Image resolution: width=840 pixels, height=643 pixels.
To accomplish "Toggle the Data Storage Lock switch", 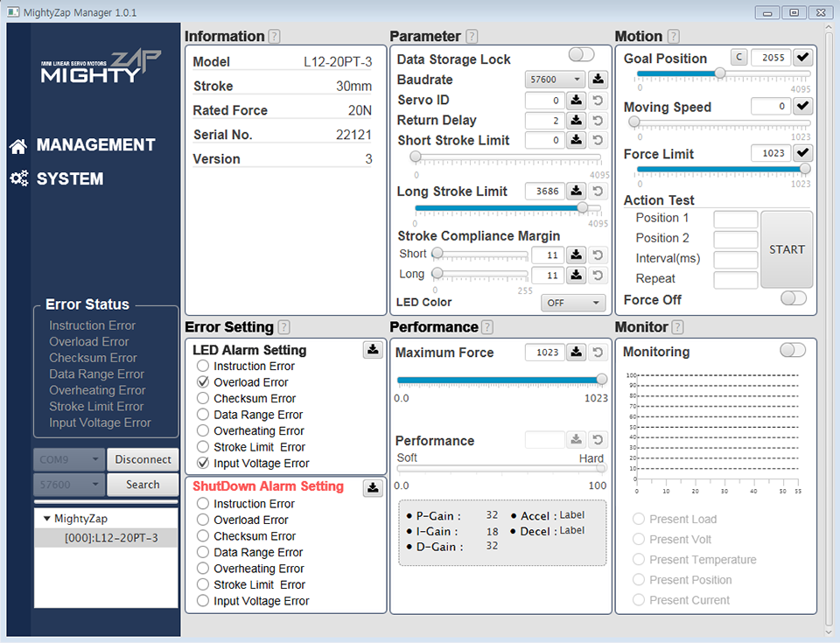I will (581, 54).
